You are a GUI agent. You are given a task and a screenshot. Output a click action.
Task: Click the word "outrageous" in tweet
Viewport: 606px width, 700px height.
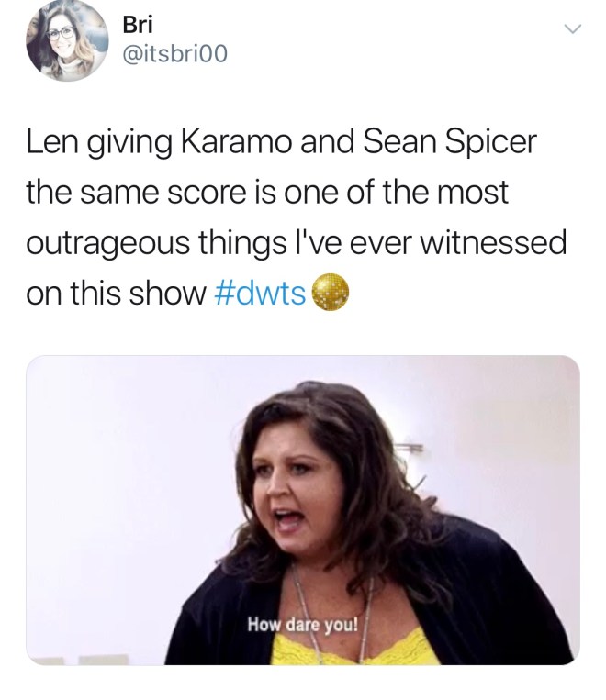[x=108, y=244]
